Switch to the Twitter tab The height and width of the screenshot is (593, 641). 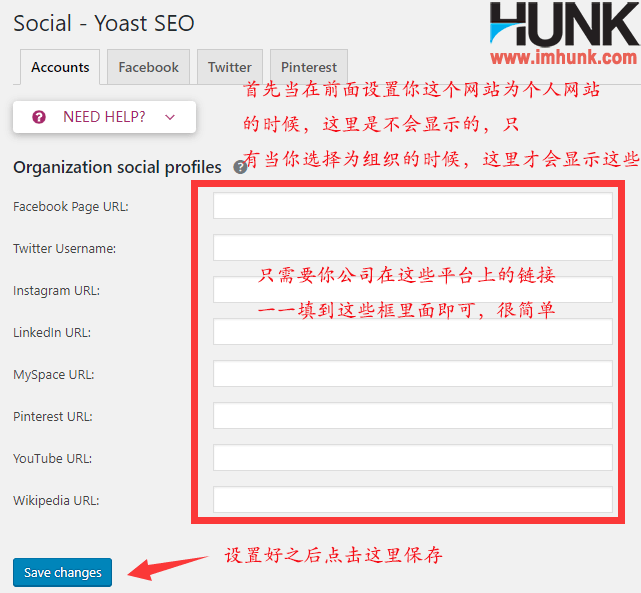point(230,67)
